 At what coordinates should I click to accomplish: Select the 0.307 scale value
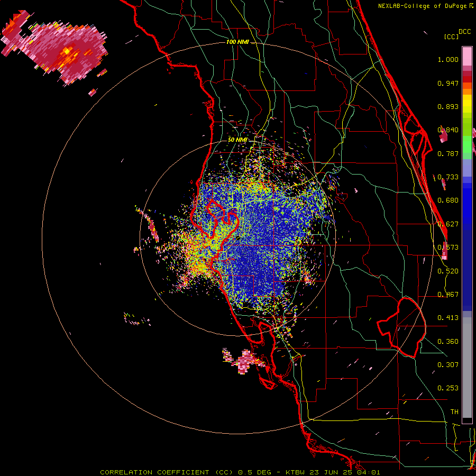click(x=448, y=364)
